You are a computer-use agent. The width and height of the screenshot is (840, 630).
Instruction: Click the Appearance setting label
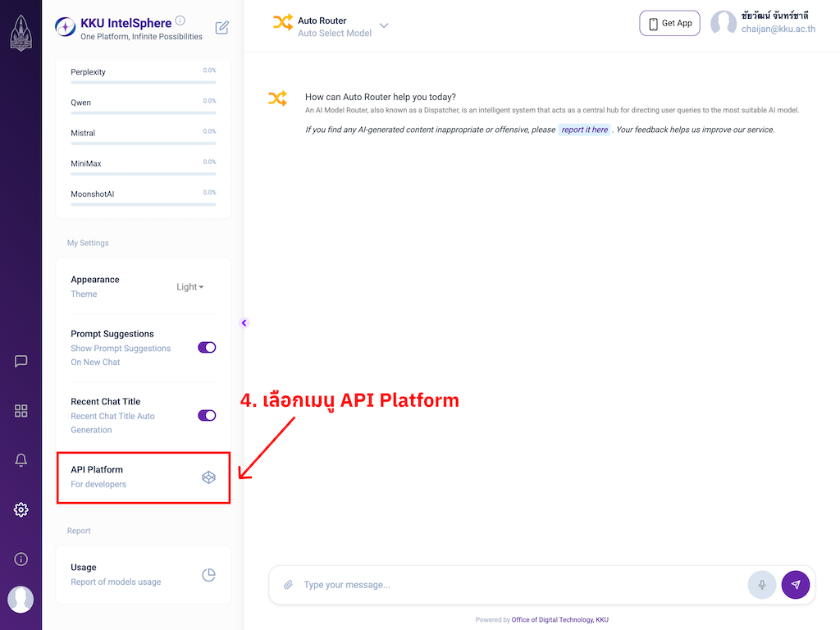(95, 280)
